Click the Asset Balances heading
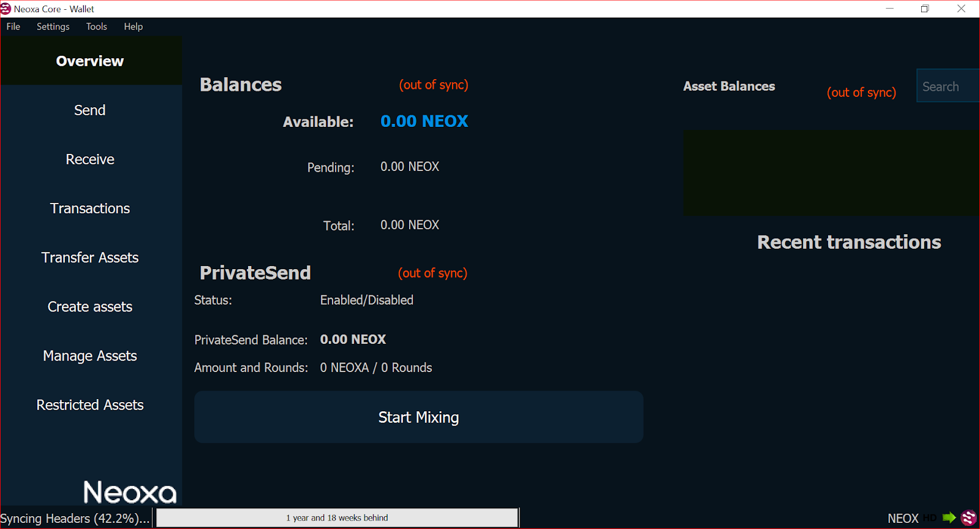The image size is (980, 529). point(729,86)
